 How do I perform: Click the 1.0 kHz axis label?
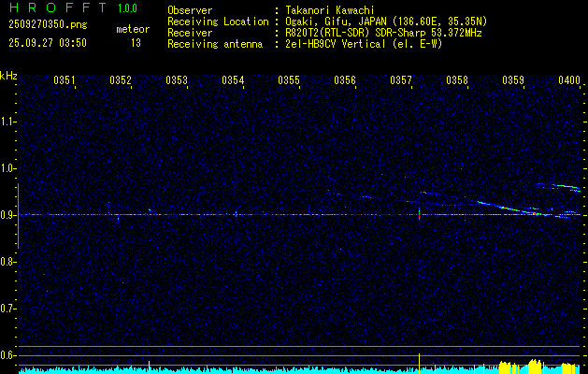[x=7, y=168]
